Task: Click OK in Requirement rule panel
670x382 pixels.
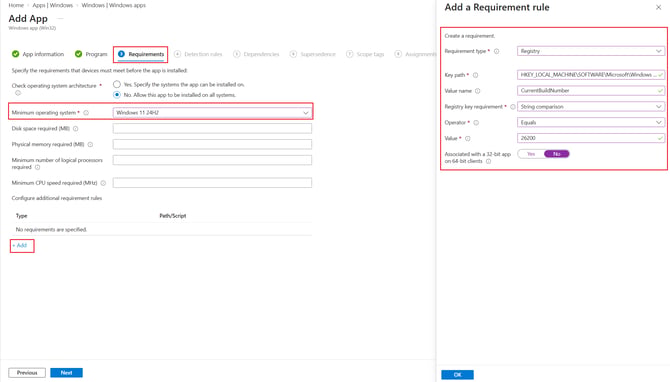Action: [457, 375]
